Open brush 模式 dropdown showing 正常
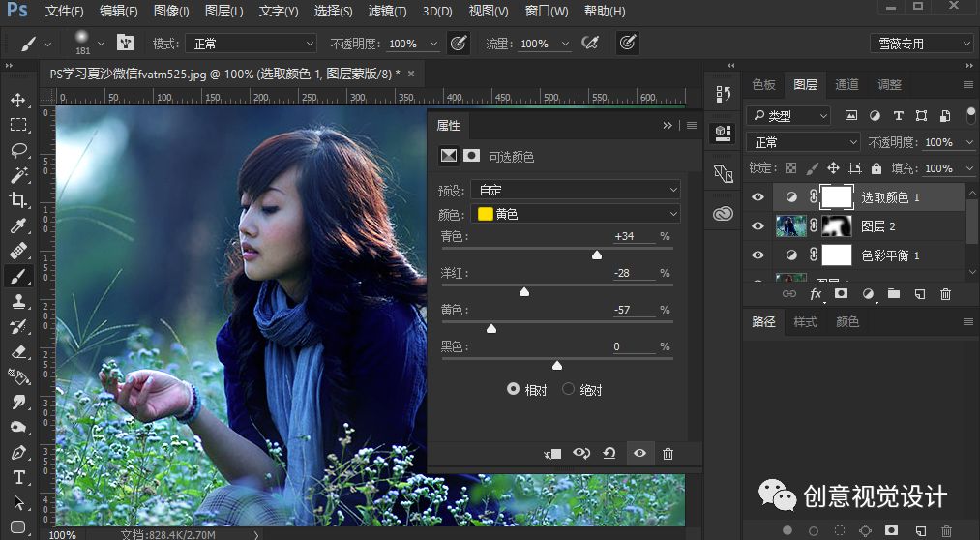Viewport: 980px width, 540px height. tap(252, 44)
